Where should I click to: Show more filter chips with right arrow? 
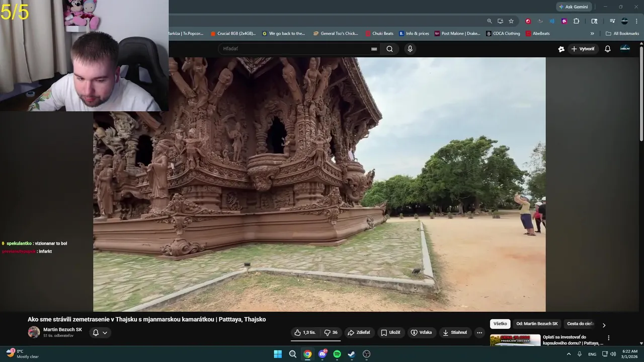tap(604, 325)
